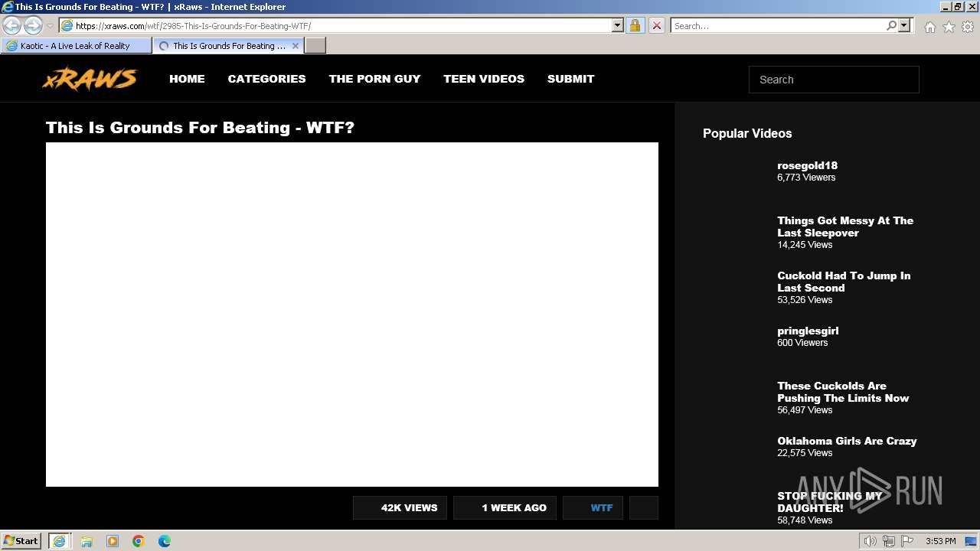The width and height of the screenshot is (980, 551).
Task: Click the magnifier icon in browser search box
Action: [891, 25]
